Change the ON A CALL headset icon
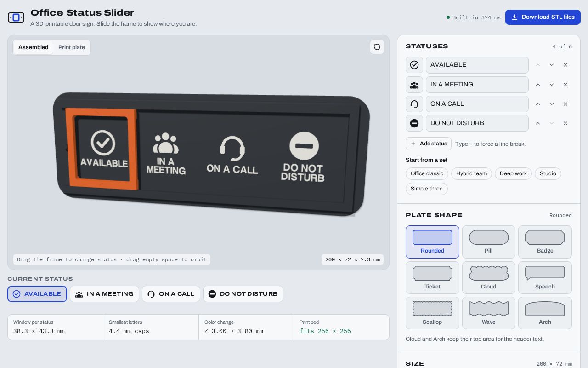Screen dimensions: 588x368 (414, 104)
